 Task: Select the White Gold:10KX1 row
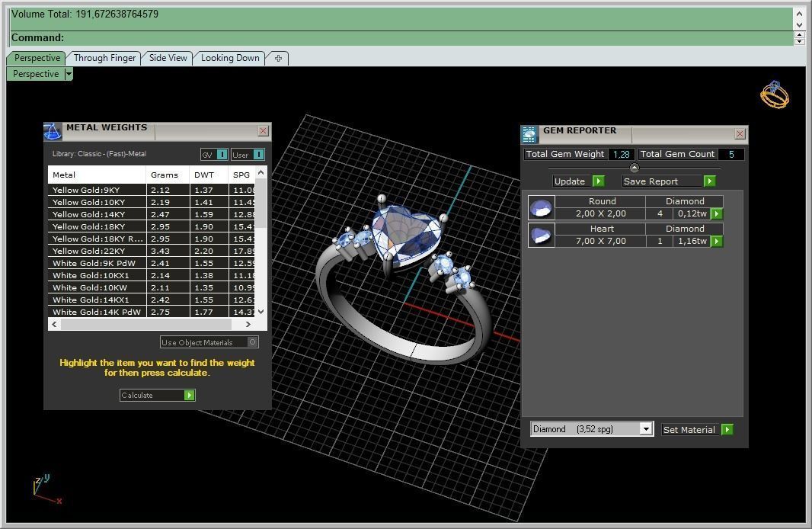click(x=152, y=275)
